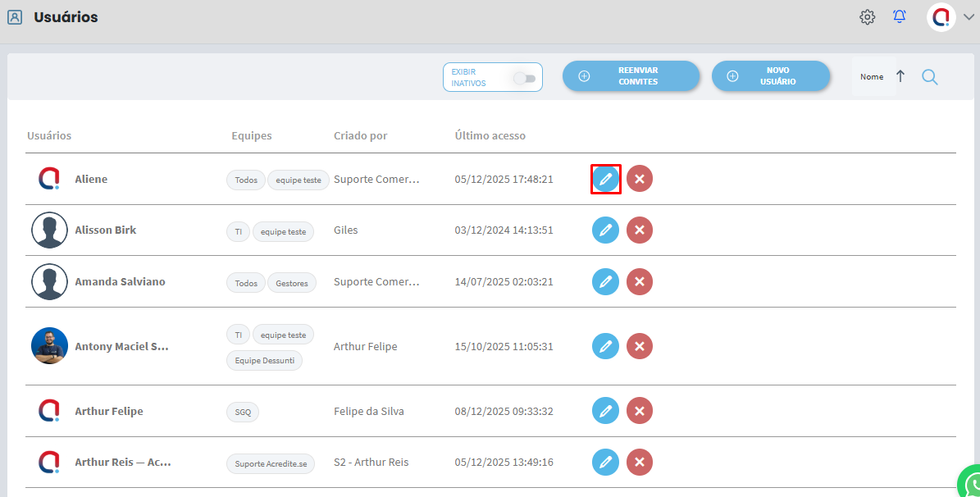
Task: Open Antony Maciel's profile photo
Action: pyautogui.click(x=49, y=346)
